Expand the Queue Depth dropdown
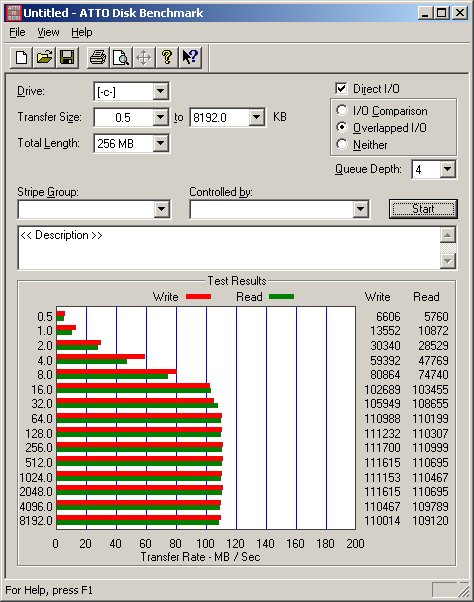474x602 pixels. [x=448, y=169]
